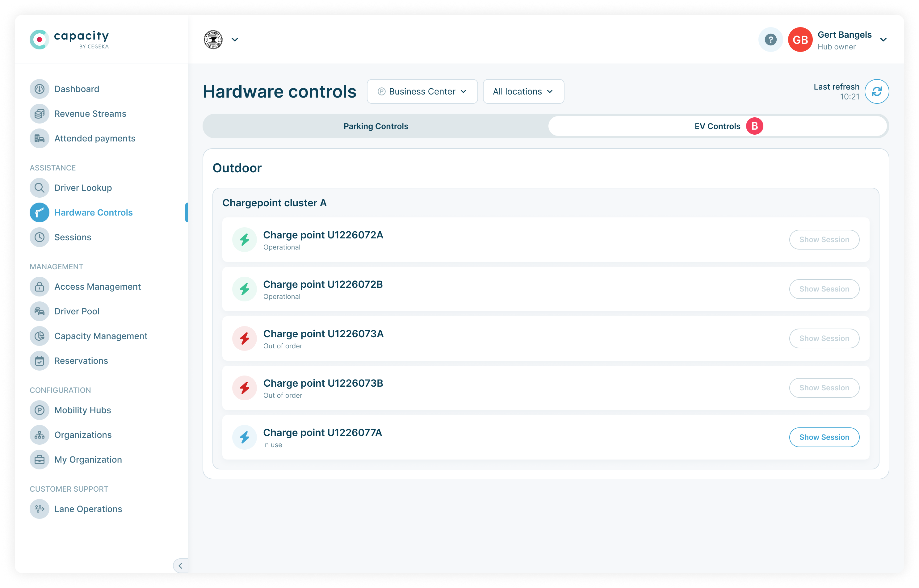919x588 pixels.
Task: Select the Revenue Streams icon
Action: point(39,113)
